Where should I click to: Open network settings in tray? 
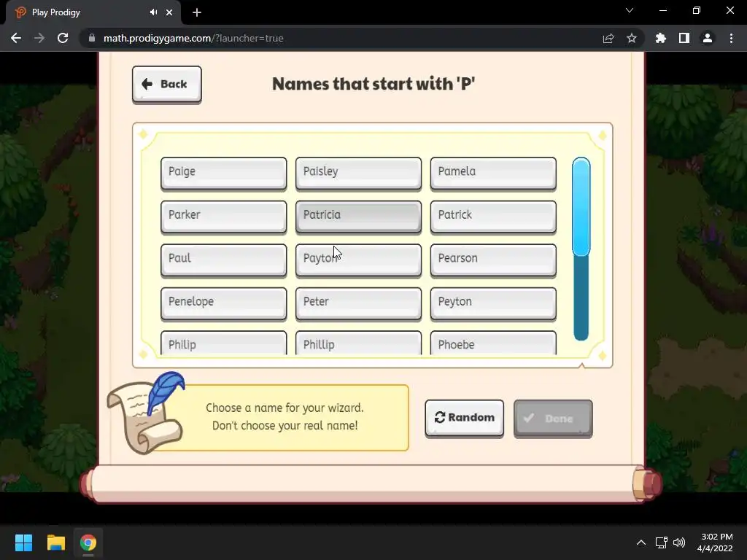click(661, 542)
